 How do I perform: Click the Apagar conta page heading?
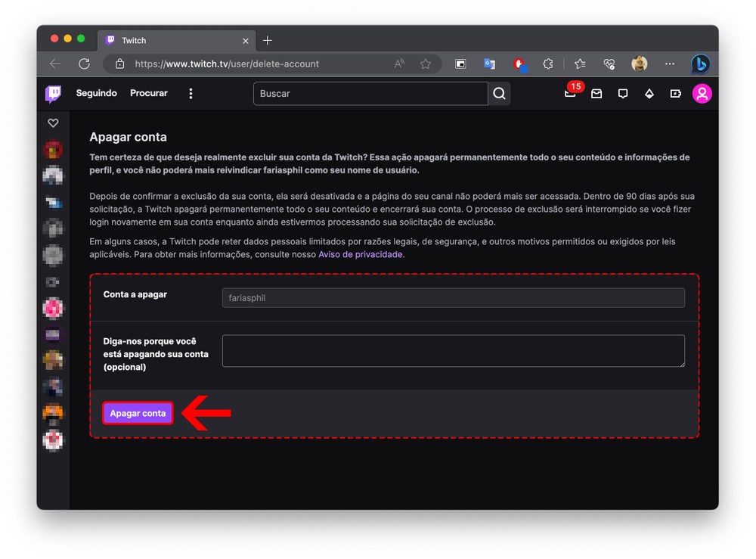pos(129,137)
